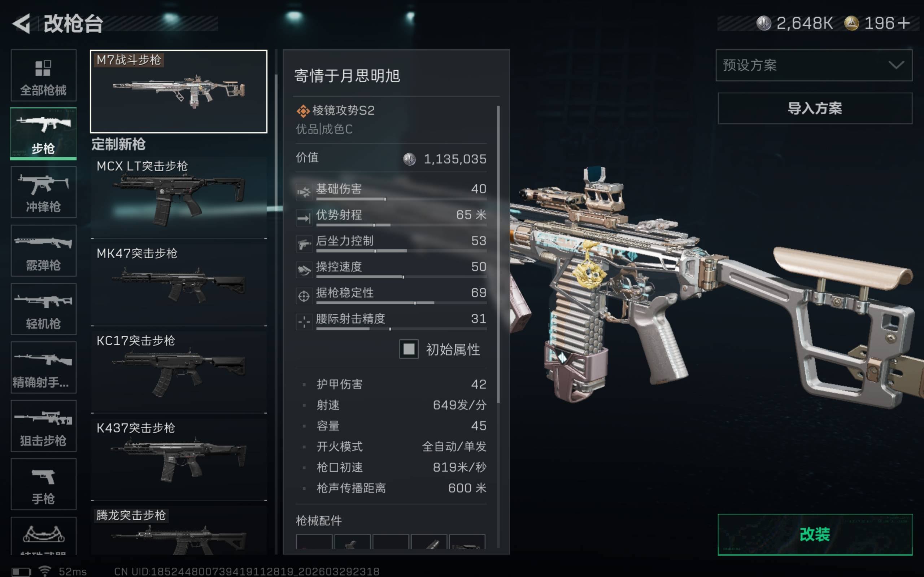Select the M7战斗步枪 thumbnail

[179, 92]
